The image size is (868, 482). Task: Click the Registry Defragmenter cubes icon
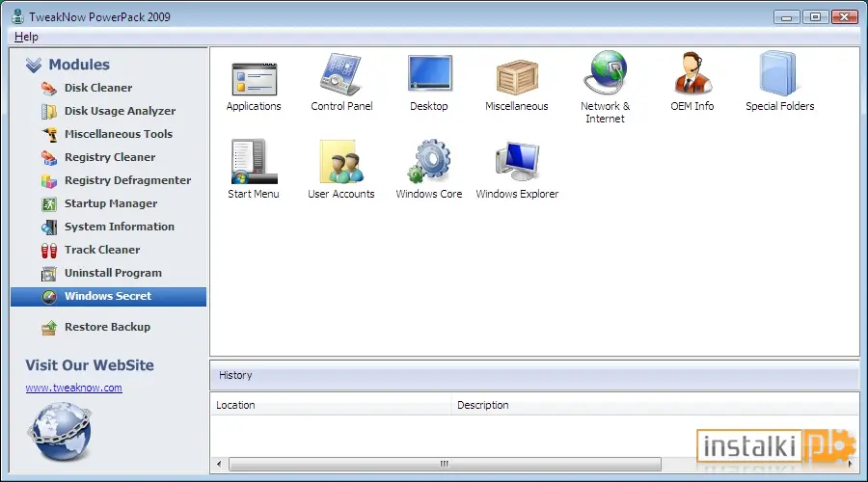point(49,181)
